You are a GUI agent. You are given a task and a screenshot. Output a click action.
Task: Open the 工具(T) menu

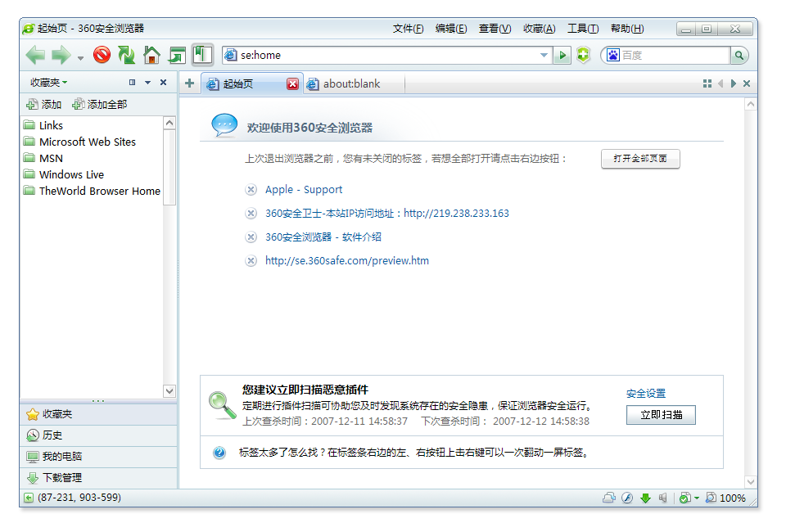(583, 29)
